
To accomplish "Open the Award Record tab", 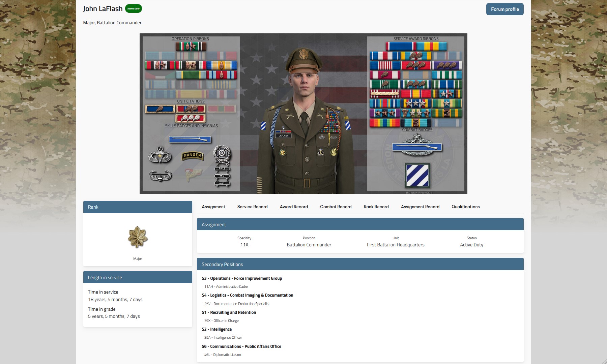I will pos(294,207).
